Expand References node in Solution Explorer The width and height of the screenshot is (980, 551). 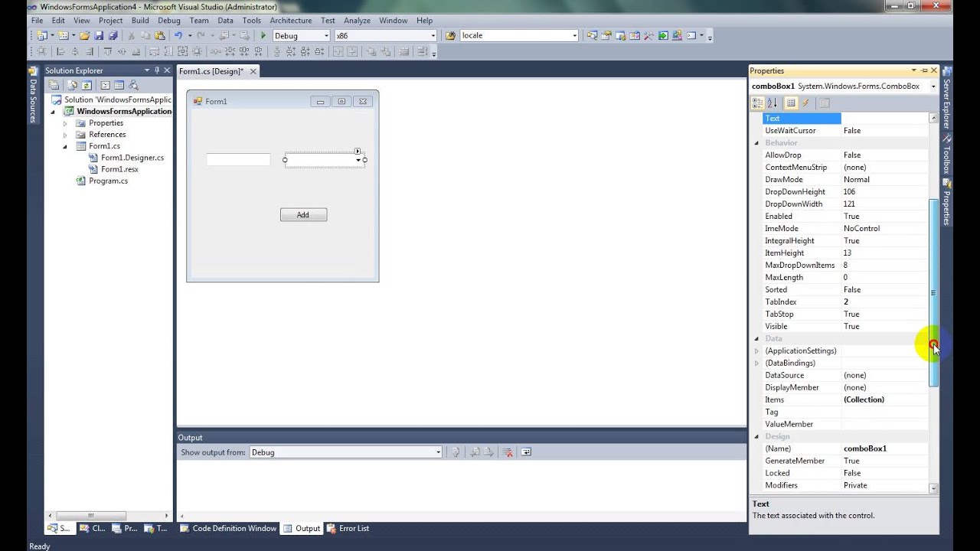(65, 135)
